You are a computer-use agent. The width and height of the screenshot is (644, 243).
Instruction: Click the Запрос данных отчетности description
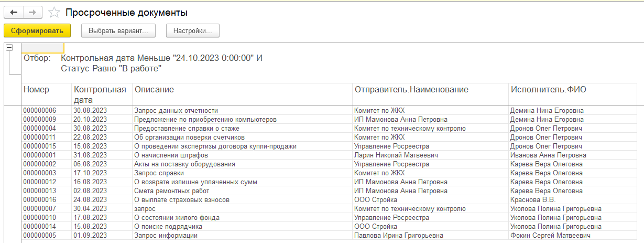coord(176,111)
